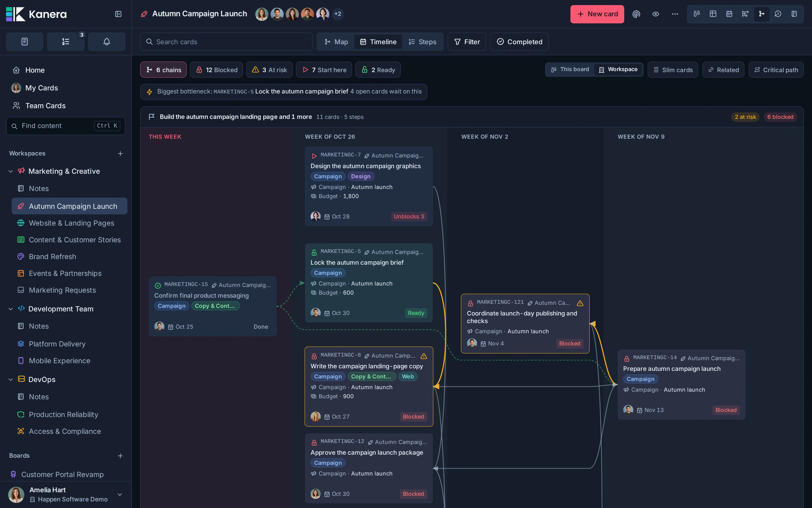Click the broadcast signal icon beside New card
Screen dimensions: 812x508
tap(636, 14)
